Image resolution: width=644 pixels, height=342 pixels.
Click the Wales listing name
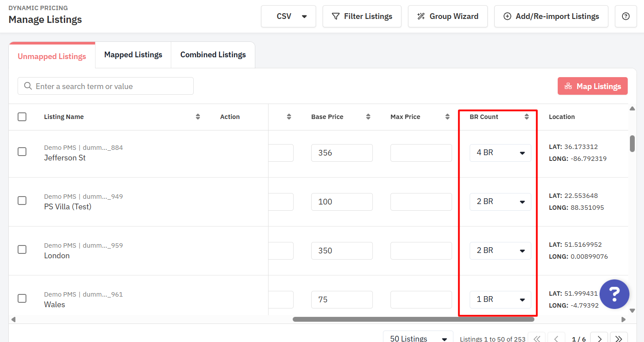(x=55, y=305)
